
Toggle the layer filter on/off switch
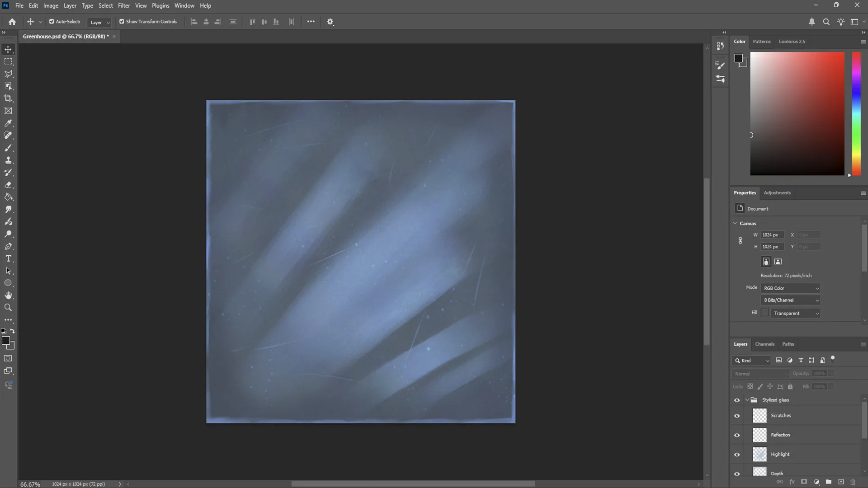point(833,359)
